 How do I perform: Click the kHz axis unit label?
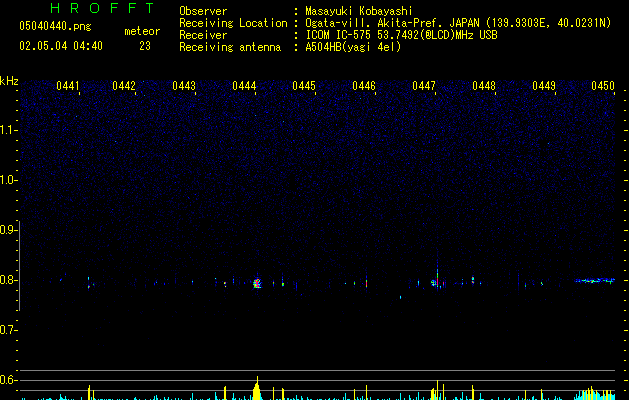pyautogui.click(x=9, y=81)
